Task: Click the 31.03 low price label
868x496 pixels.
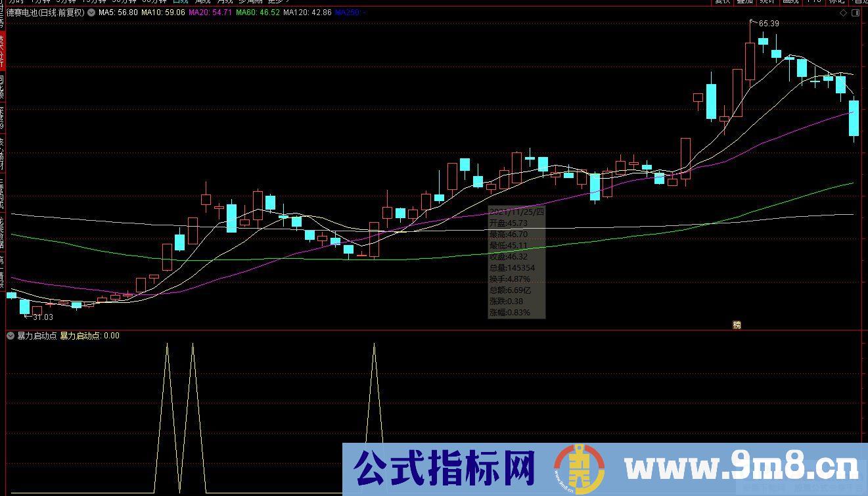Action: [43, 317]
